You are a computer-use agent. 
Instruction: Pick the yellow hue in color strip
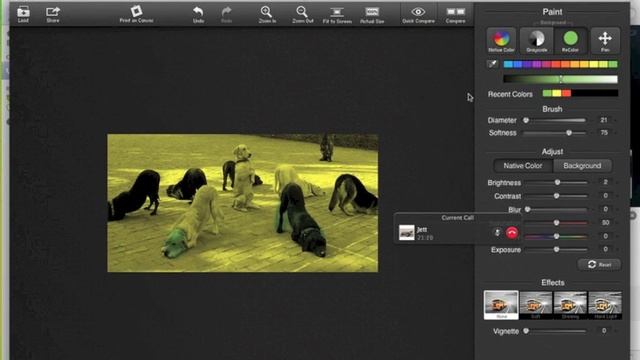(x=594, y=64)
